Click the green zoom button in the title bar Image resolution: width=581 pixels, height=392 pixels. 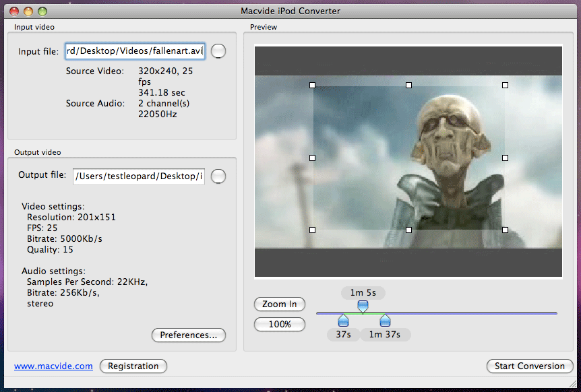click(x=42, y=11)
